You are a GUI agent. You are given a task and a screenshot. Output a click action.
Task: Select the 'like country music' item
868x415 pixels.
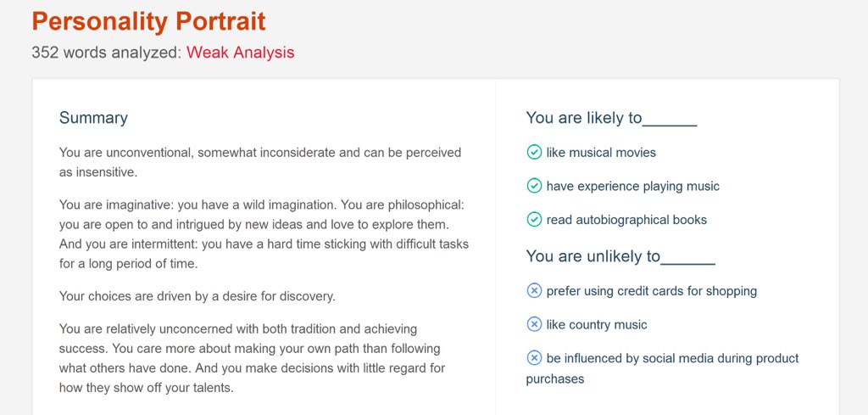tap(597, 325)
